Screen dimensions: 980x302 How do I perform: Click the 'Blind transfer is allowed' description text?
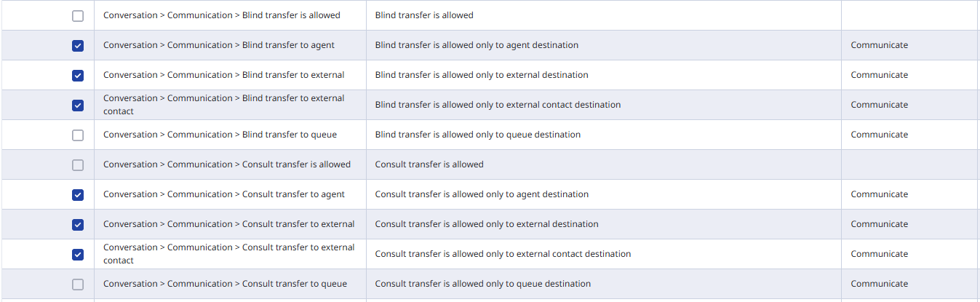coord(424,15)
